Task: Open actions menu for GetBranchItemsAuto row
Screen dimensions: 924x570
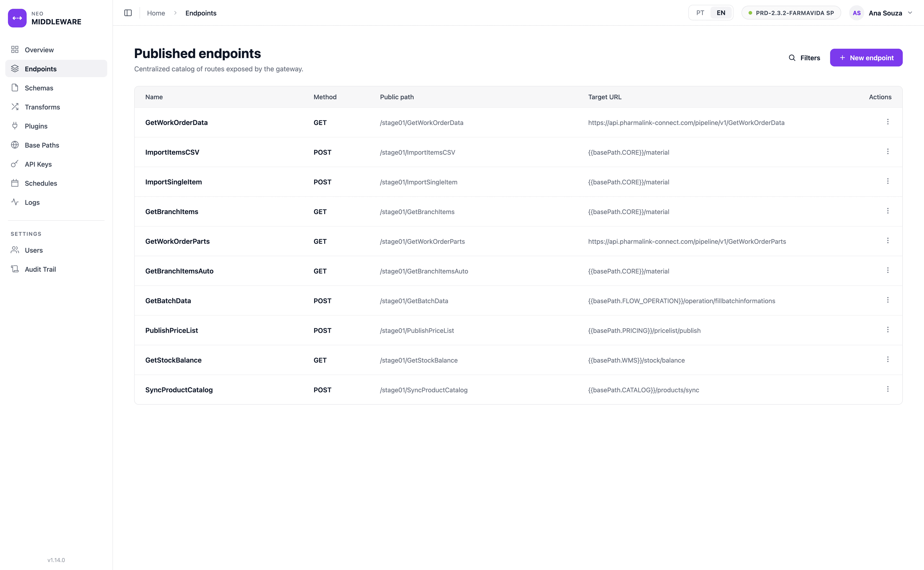Action: pyautogui.click(x=888, y=270)
